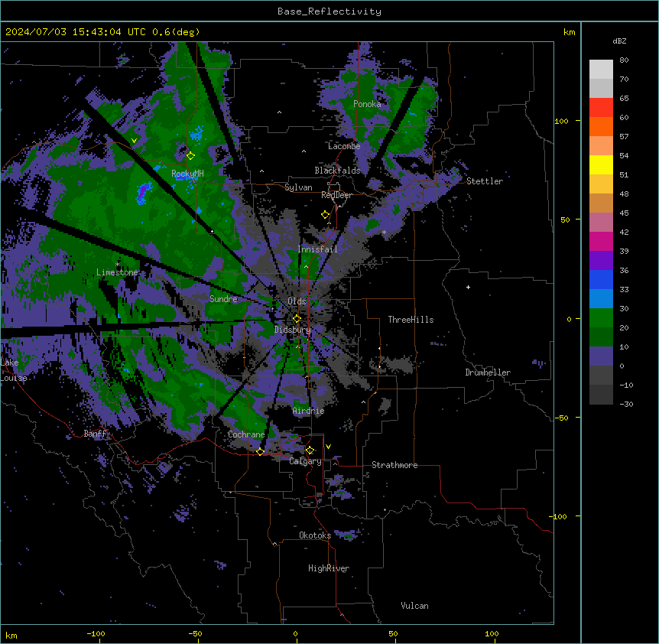This screenshot has width=659, height=644.
Task: Pick the dark gray -10 dBZ legend swatch
Action: pos(601,395)
